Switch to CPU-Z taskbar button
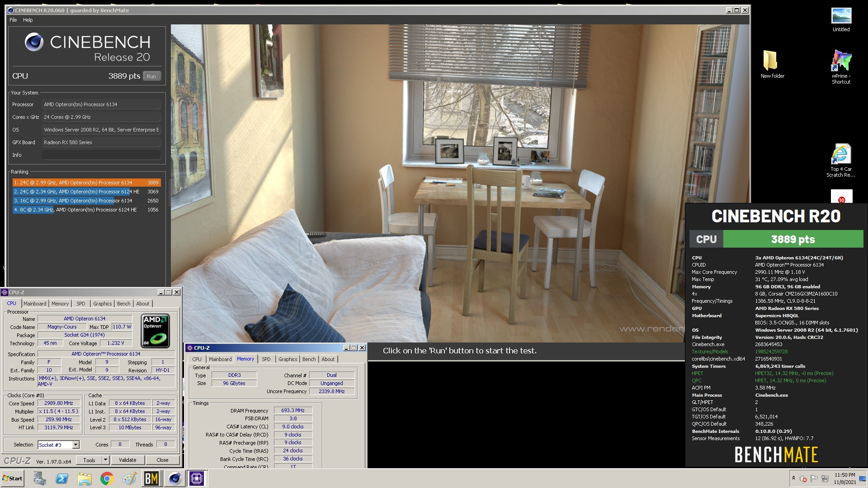Viewport: 868px width, 488px height. [197, 479]
